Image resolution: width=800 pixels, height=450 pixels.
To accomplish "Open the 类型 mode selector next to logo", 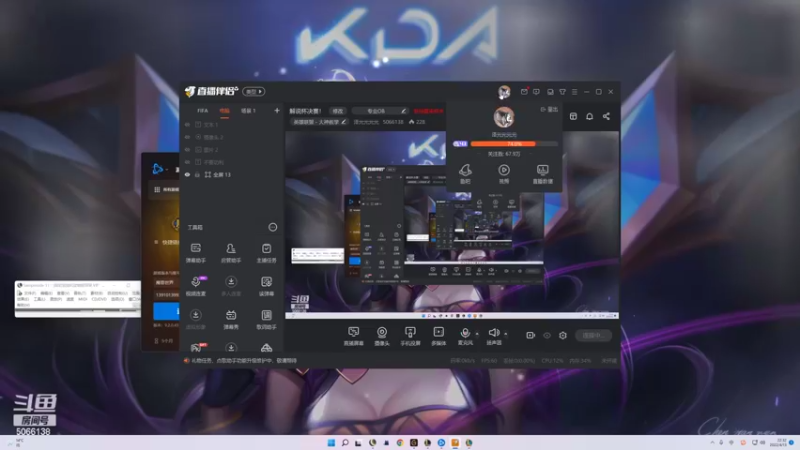I will coord(254,92).
